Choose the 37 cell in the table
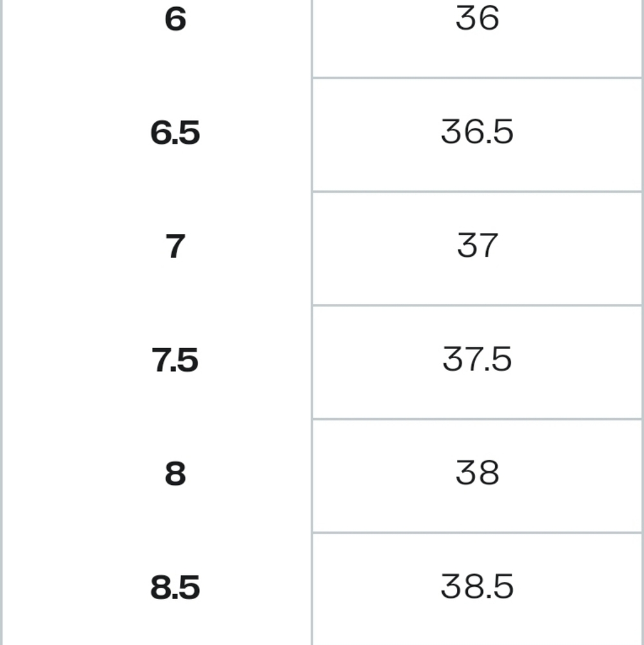 [x=477, y=246]
